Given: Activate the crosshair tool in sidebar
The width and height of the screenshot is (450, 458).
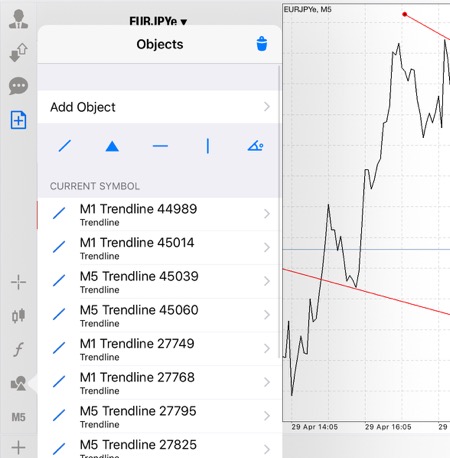Looking at the screenshot, I should coord(18,283).
